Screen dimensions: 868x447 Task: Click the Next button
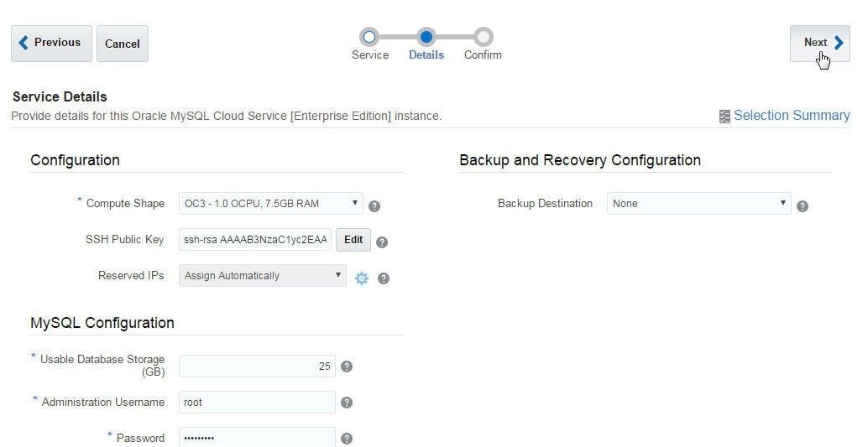pyautogui.click(x=820, y=43)
